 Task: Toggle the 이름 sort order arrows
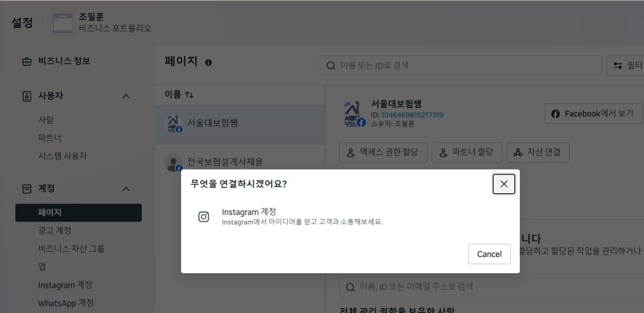(x=189, y=95)
